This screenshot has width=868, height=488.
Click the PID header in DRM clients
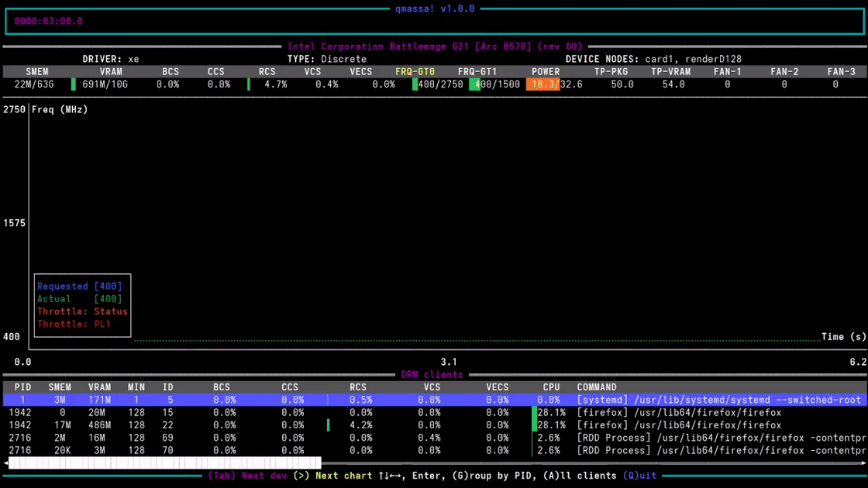point(22,387)
